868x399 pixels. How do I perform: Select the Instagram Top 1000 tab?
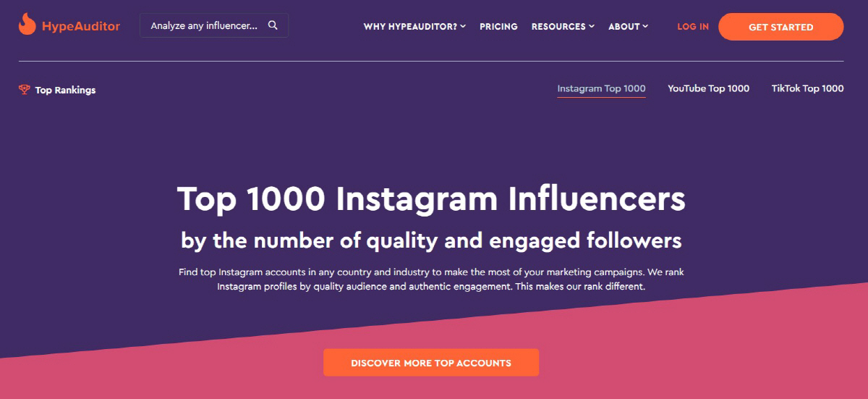click(x=601, y=89)
